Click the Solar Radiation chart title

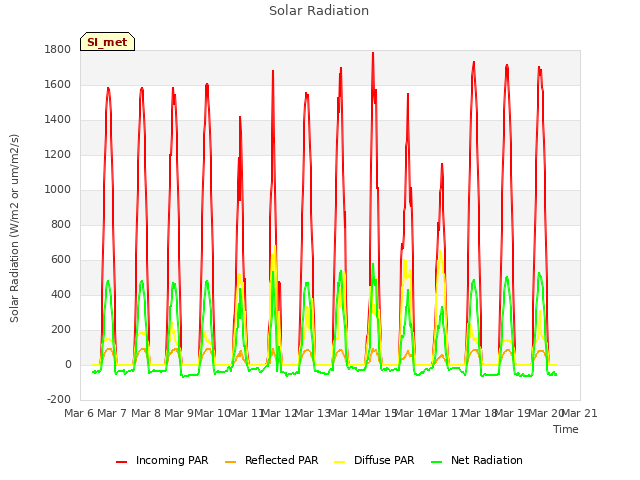[x=319, y=11]
